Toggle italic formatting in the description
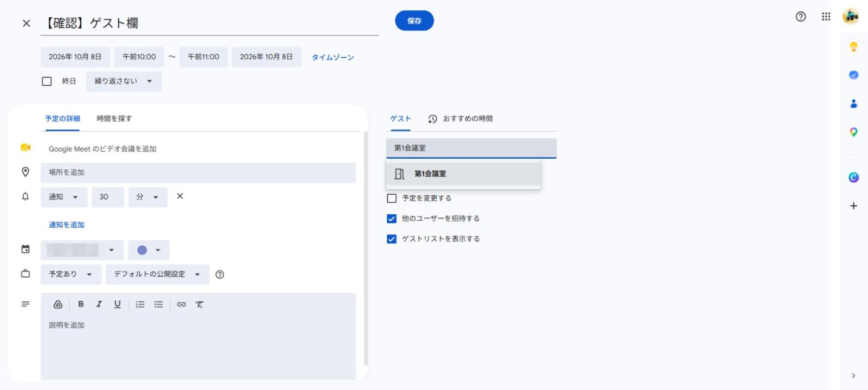Viewport: 868px width, 390px height. click(x=99, y=304)
